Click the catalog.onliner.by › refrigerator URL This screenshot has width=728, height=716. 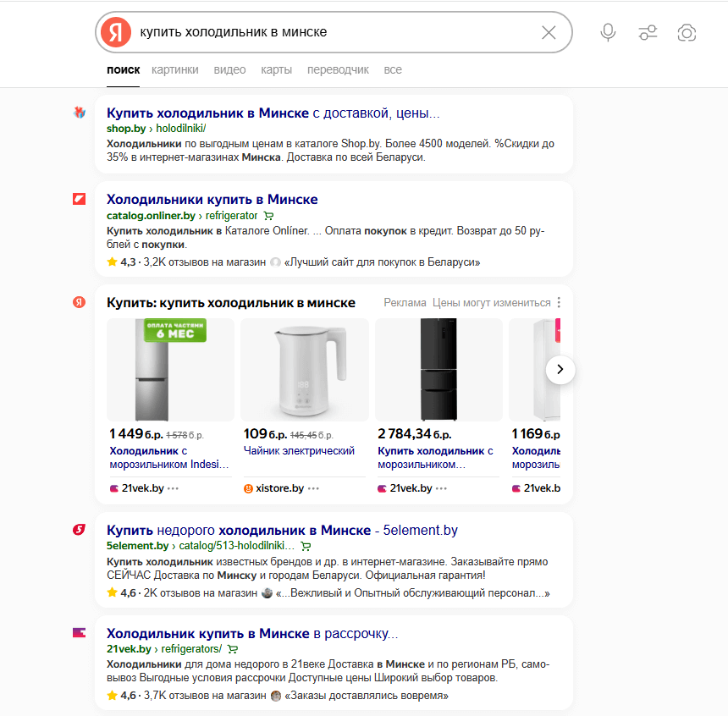[x=182, y=216]
